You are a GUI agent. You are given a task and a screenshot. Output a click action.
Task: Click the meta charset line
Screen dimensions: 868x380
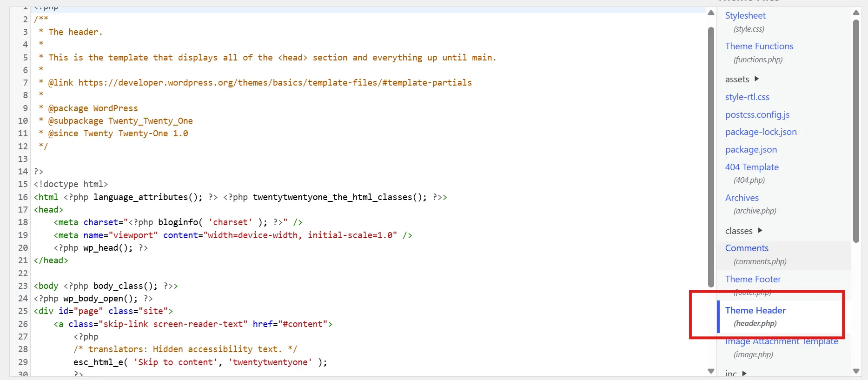point(178,222)
